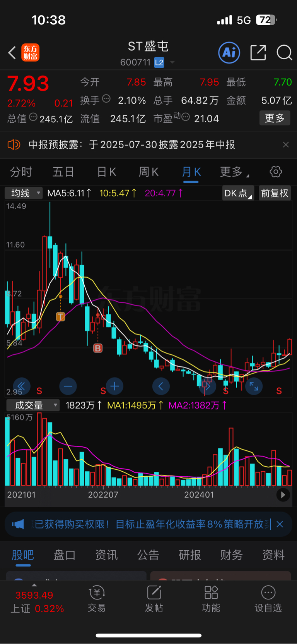Tap the share icon

(x=258, y=53)
